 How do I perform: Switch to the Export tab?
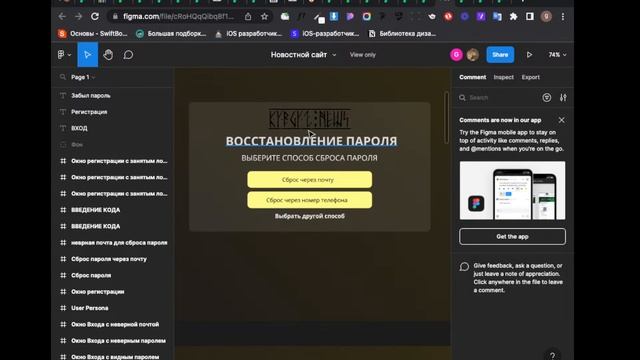tap(531, 77)
